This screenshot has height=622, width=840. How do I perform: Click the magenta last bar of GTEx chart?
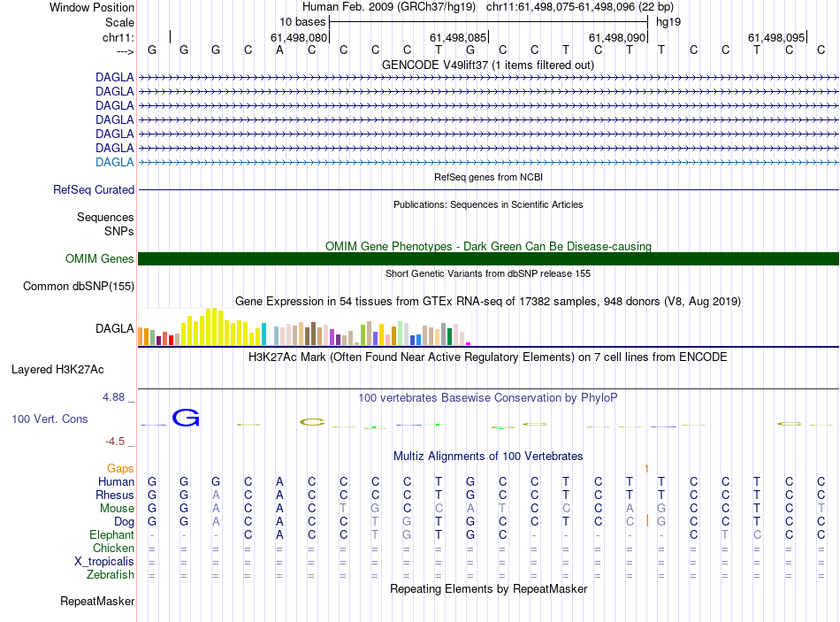[x=469, y=343]
